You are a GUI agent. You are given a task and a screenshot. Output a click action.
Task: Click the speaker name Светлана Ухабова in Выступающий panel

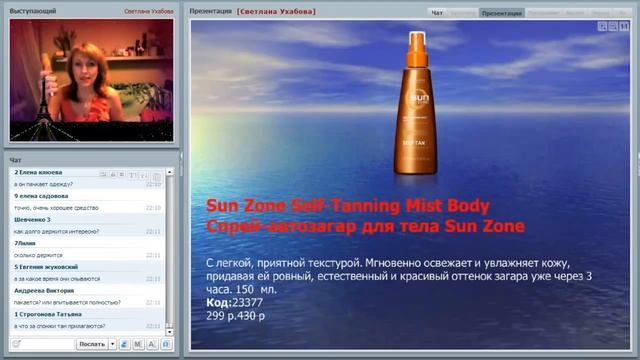(x=149, y=11)
